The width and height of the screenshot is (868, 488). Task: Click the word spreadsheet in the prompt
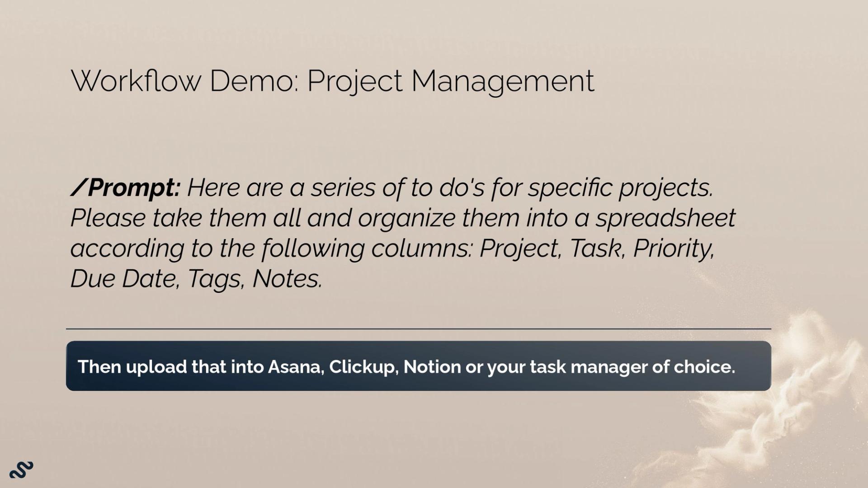pos(665,218)
